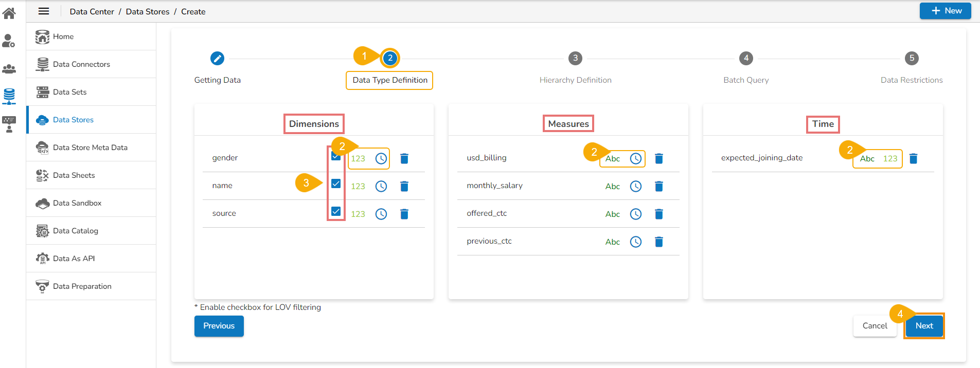Move monthly_salary to Time using clock icon
The width and height of the screenshot is (980, 368).
point(636,186)
